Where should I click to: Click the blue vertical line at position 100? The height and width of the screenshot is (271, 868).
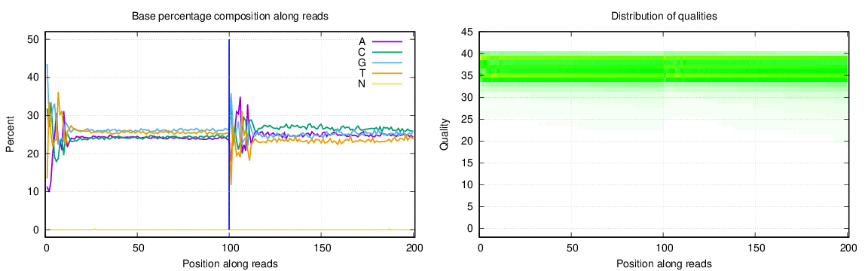click(x=229, y=134)
